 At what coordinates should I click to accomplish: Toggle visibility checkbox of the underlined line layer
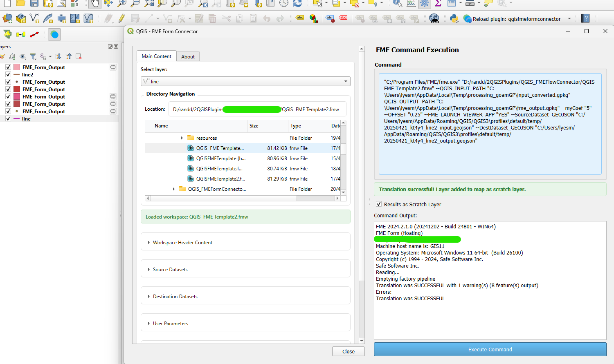pos(8,118)
